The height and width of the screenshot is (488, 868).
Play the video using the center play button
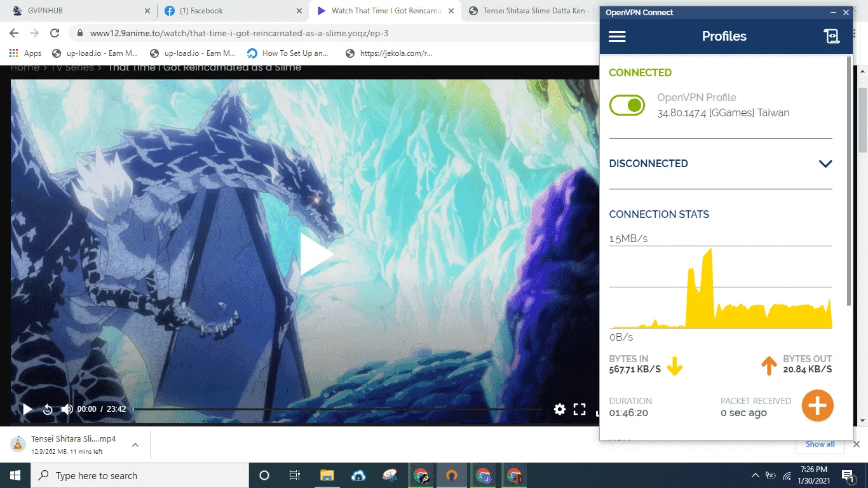pos(316,253)
